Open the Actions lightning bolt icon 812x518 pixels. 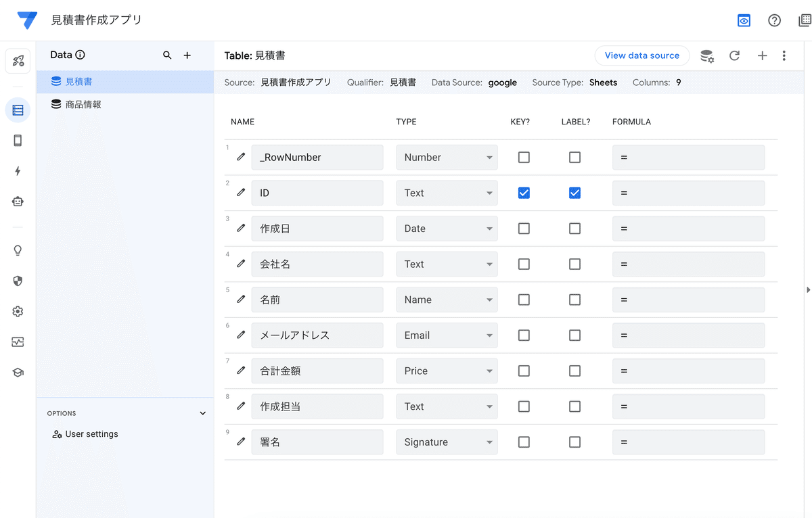click(18, 171)
